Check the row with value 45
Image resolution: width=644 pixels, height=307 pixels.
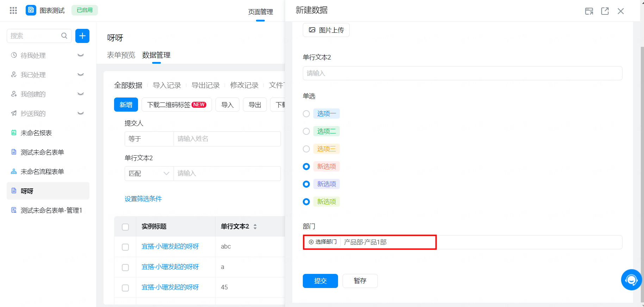125,288
